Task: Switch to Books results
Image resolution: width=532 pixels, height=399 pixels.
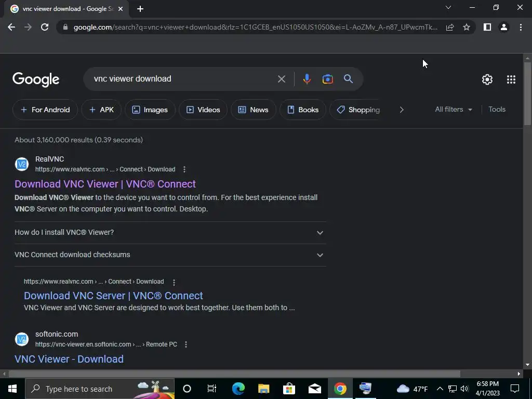Action: [x=303, y=110]
